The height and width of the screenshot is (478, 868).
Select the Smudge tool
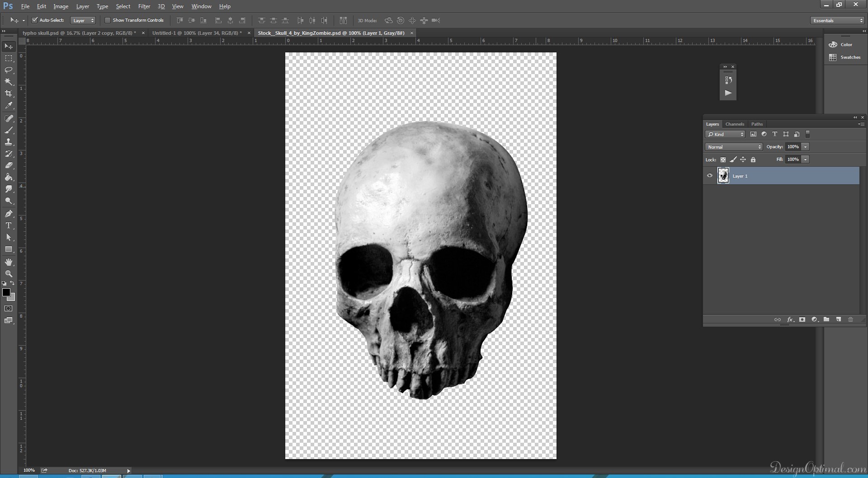pyautogui.click(x=9, y=189)
